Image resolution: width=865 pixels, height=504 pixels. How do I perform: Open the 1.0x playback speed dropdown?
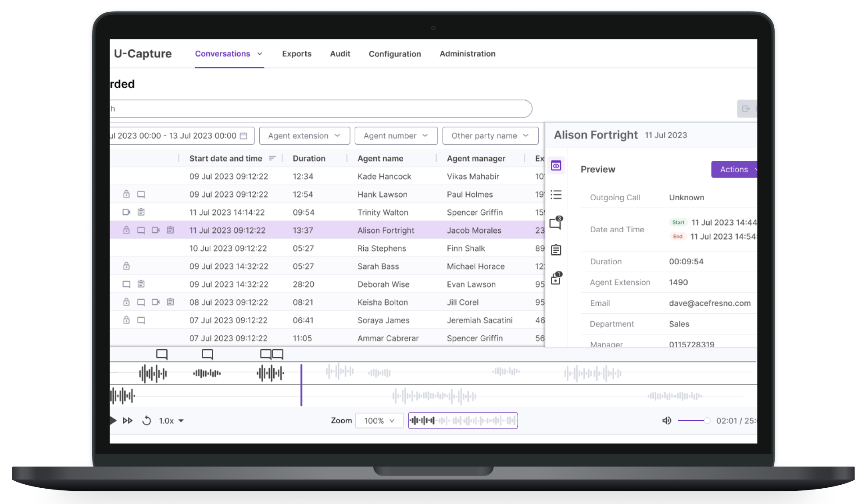click(171, 421)
